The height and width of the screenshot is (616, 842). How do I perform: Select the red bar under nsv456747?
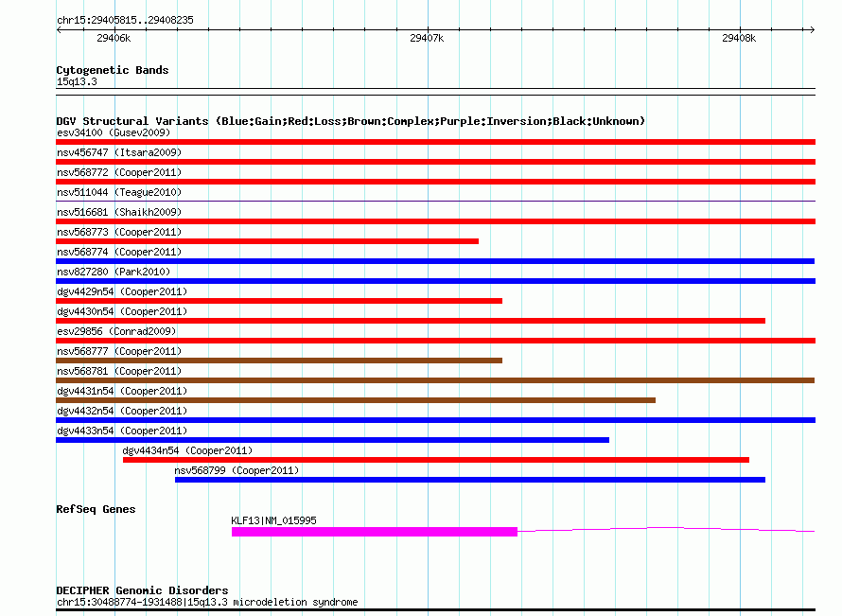coord(435,162)
